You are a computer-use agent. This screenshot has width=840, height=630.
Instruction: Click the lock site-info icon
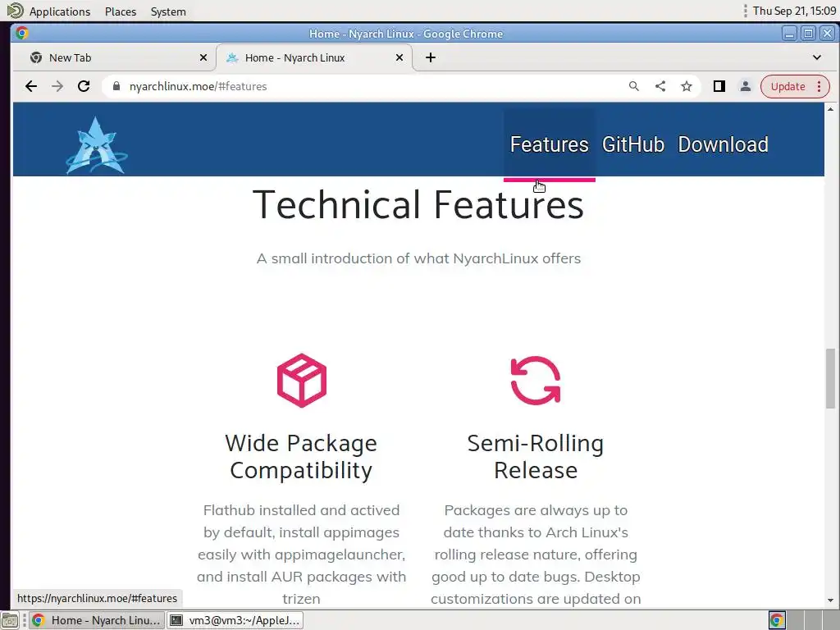(116, 86)
